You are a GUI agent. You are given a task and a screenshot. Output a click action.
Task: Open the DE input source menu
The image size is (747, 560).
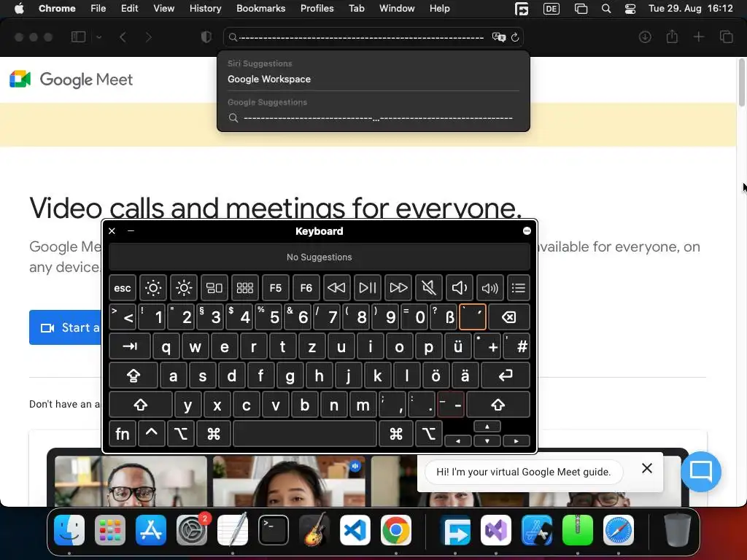point(551,9)
